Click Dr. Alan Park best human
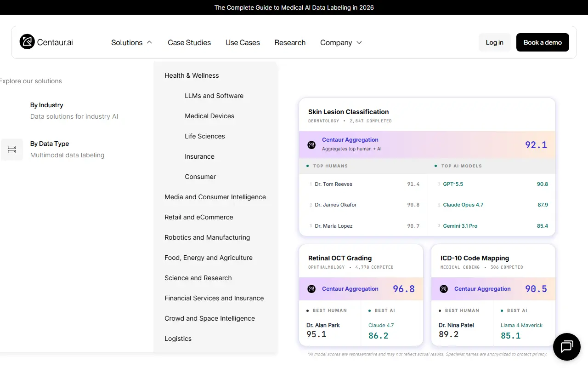The height and width of the screenshot is (368, 588). (323, 325)
